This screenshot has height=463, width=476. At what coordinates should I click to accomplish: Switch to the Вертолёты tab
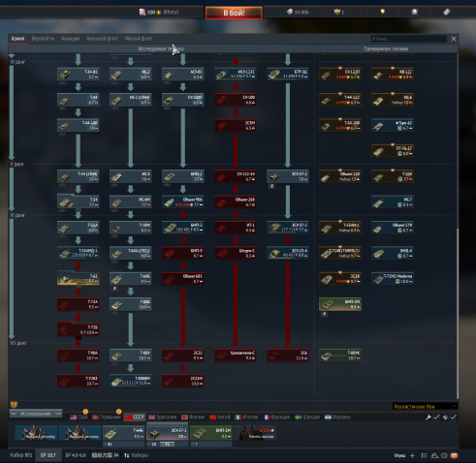(x=43, y=39)
